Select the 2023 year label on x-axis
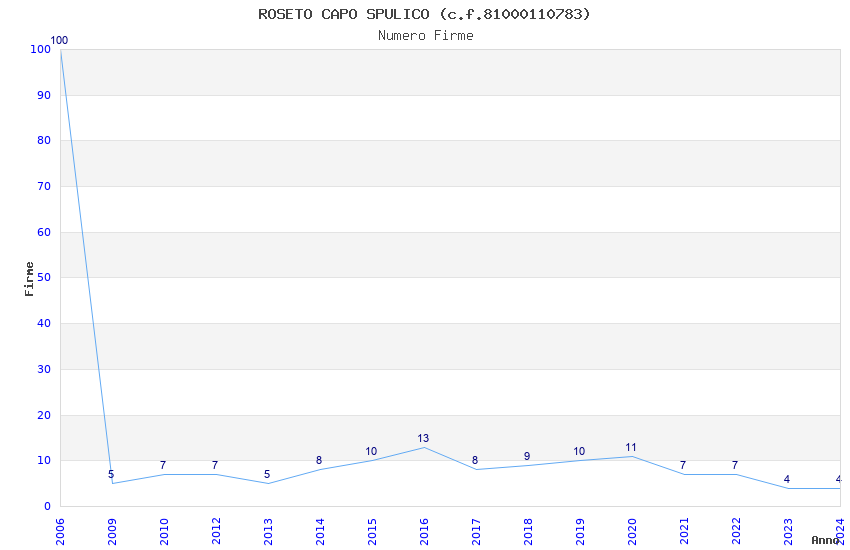 pos(788,532)
